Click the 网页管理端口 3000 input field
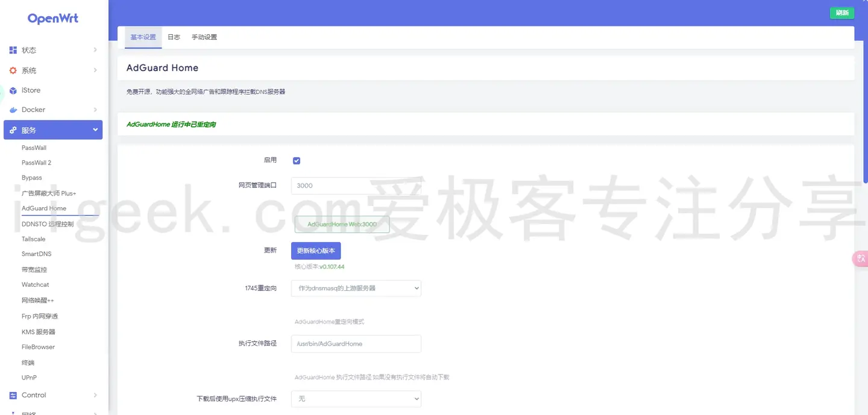Image resolution: width=868 pixels, height=415 pixels. [356, 186]
